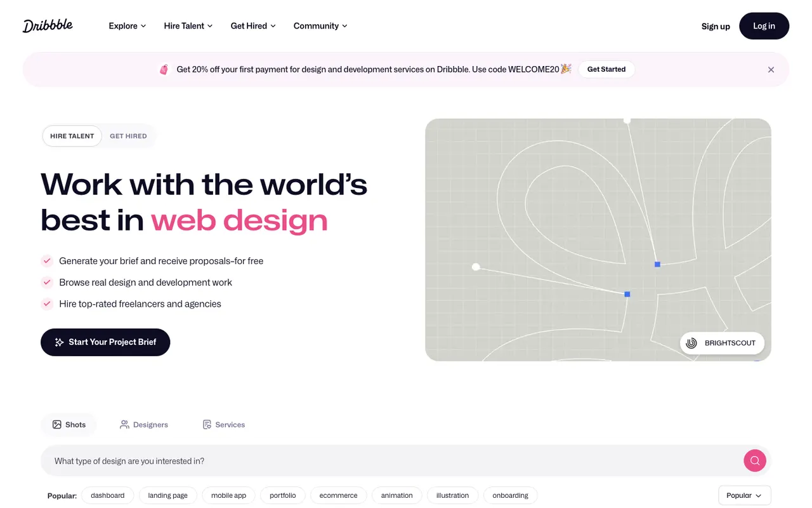Click the Shots tab image icon
This screenshot has width=812, height=508.
[x=57, y=425]
